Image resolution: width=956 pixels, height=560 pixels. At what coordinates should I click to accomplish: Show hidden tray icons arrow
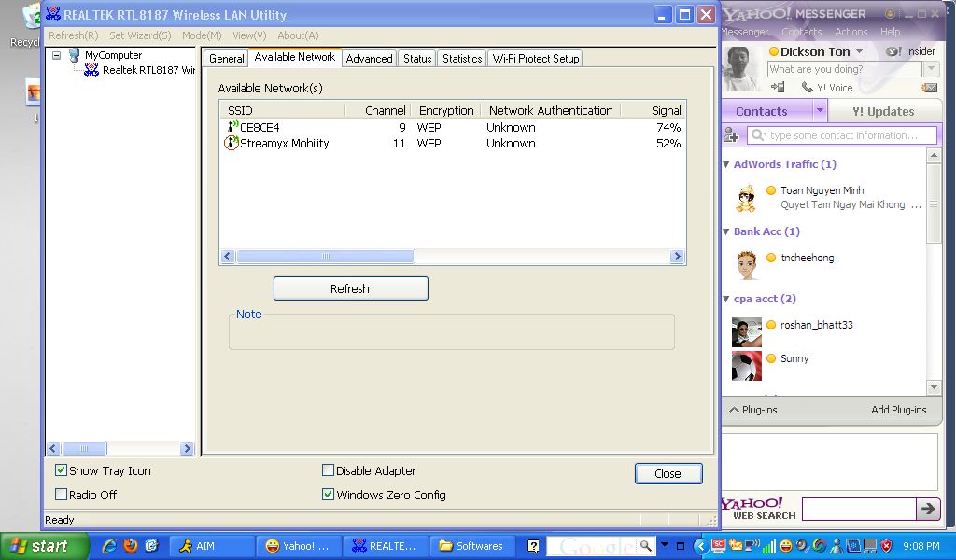[x=702, y=546]
